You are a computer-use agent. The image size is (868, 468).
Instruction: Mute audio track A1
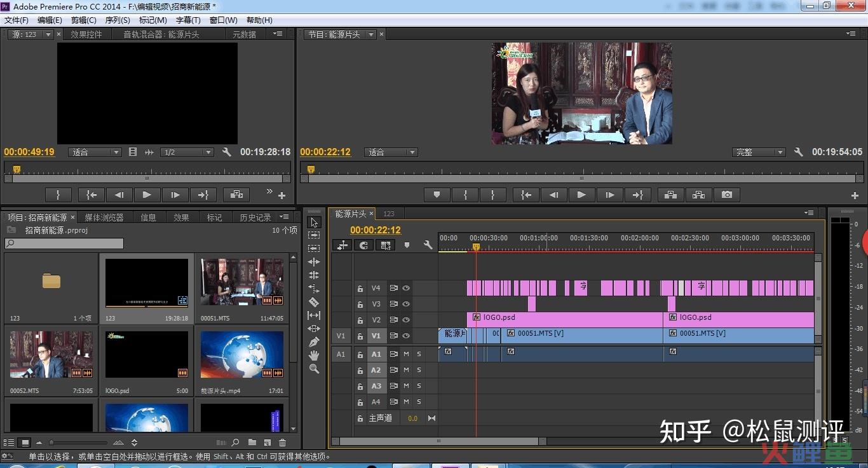click(406, 354)
